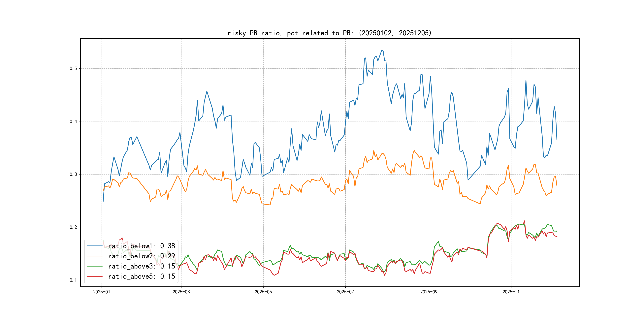Screen dimensions: 644x322
Task: Click the 0.4 y-axis tick label
Action: coord(73,121)
